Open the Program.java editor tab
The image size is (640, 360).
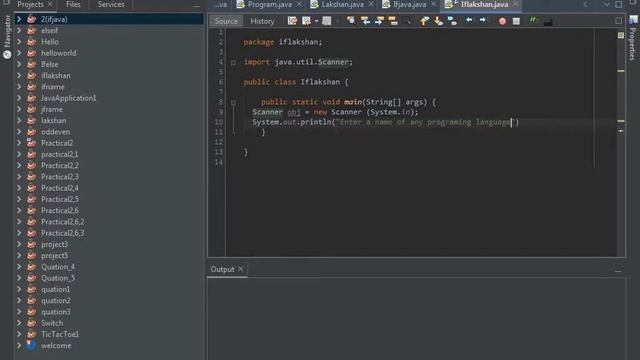coord(269,4)
